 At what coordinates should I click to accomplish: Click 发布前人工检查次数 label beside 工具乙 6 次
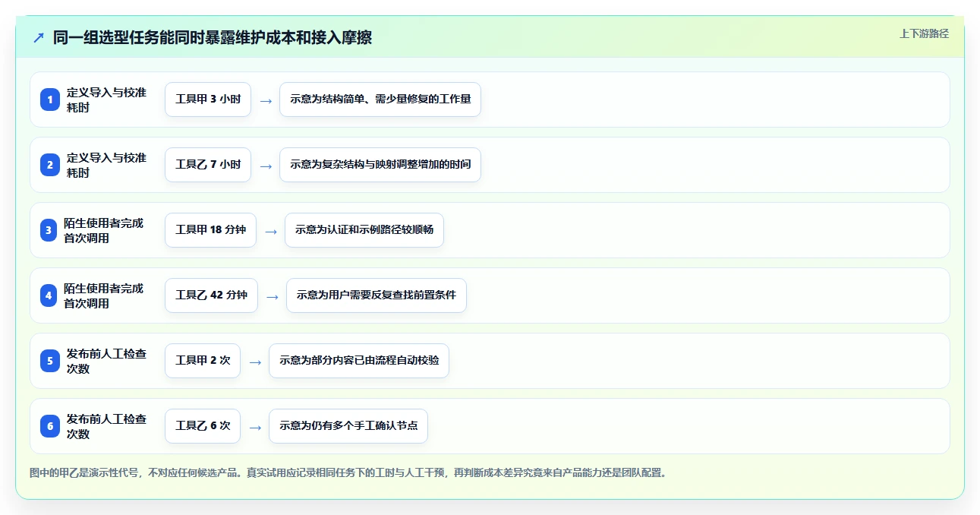tap(106, 426)
